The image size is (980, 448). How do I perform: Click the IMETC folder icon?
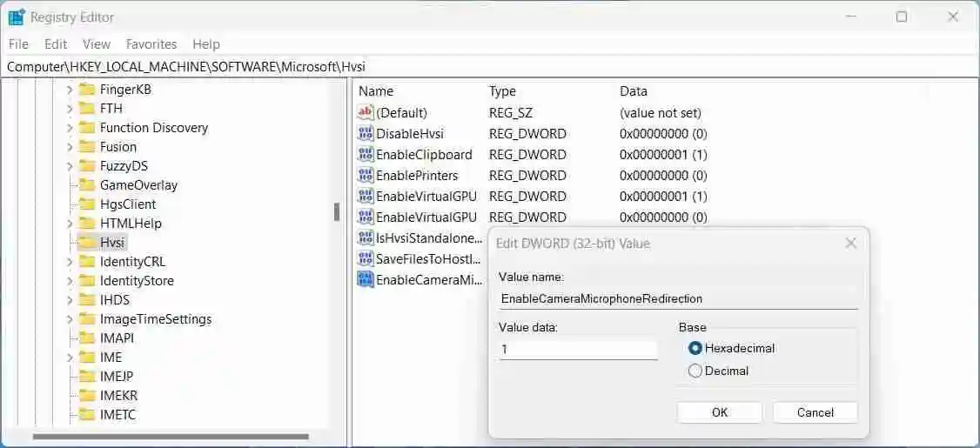87,415
